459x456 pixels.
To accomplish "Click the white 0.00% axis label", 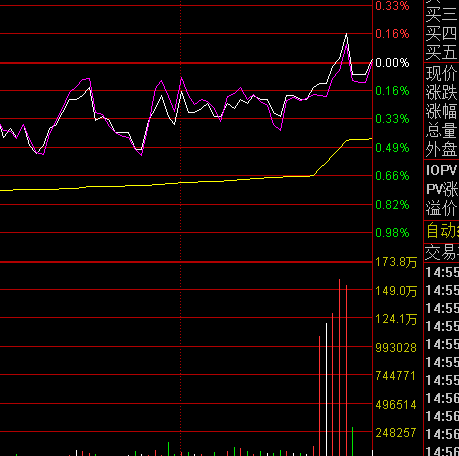I will 392,63.
